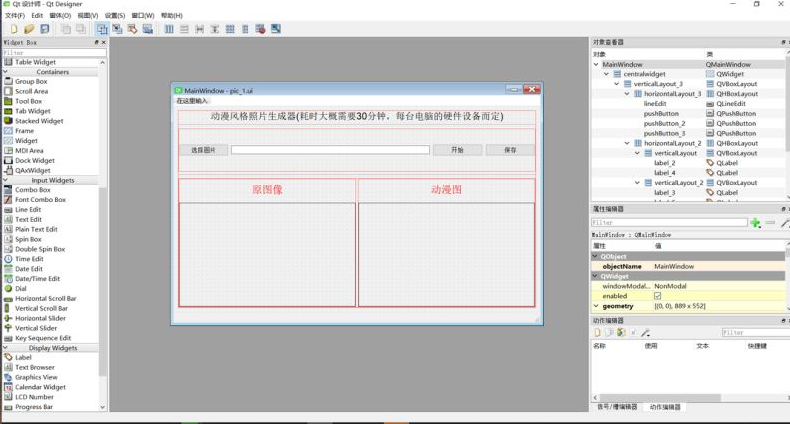
Task: Collapse the MainWindow tree node
Action: tap(596, 64)
